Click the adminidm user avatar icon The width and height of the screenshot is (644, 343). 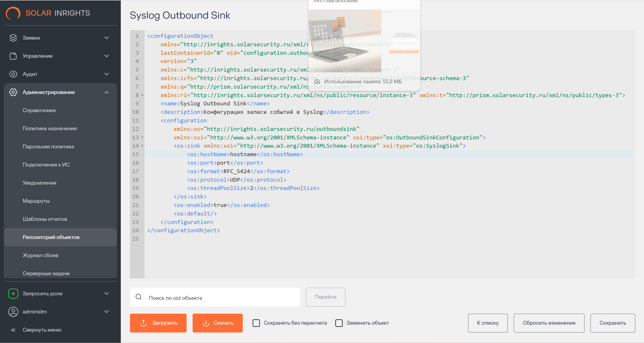coord(13,312)
